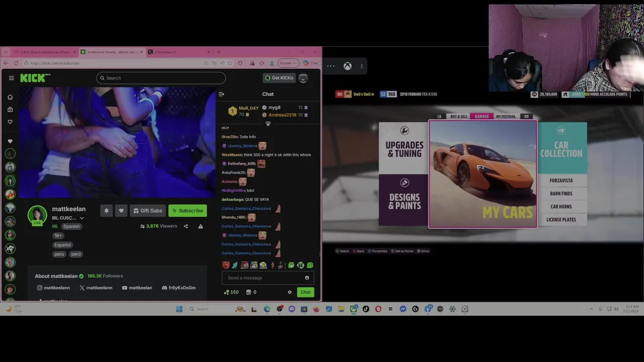Click the Xbox logo in Xbox app bar
644x362 pixels.
(x=347, y=66)
